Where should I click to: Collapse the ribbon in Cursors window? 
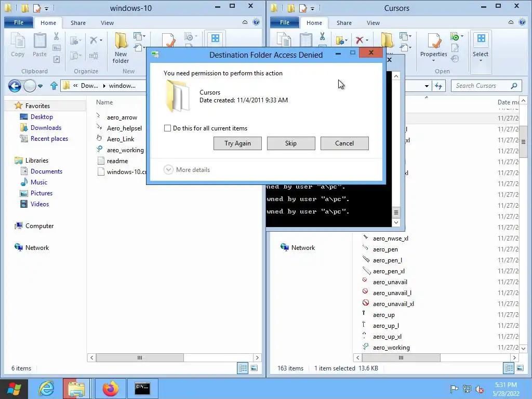point(511,22)
